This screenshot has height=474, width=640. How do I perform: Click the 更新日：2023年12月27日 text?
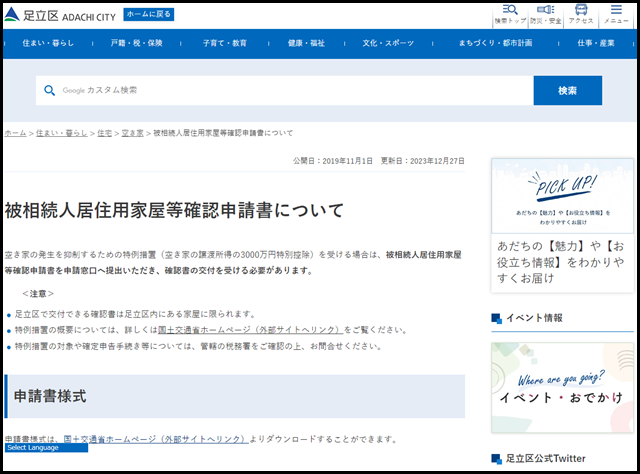(x=422, y=161)
